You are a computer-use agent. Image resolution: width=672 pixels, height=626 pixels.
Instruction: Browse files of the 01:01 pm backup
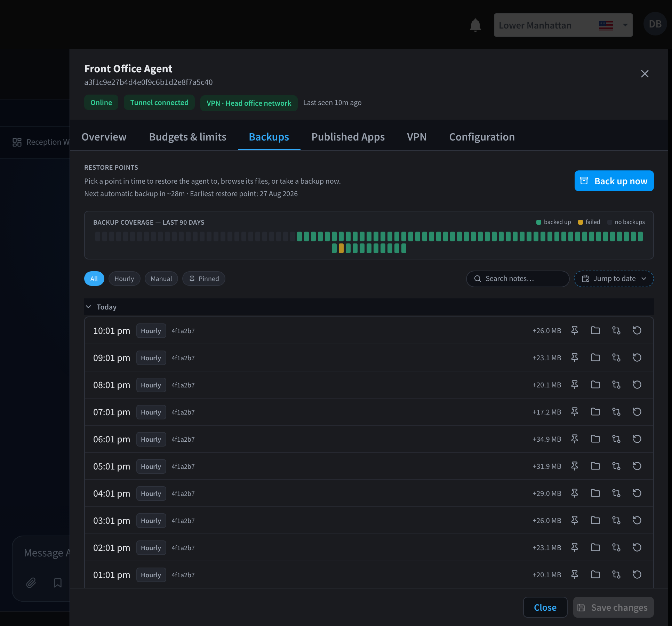[x=595, y=575]
